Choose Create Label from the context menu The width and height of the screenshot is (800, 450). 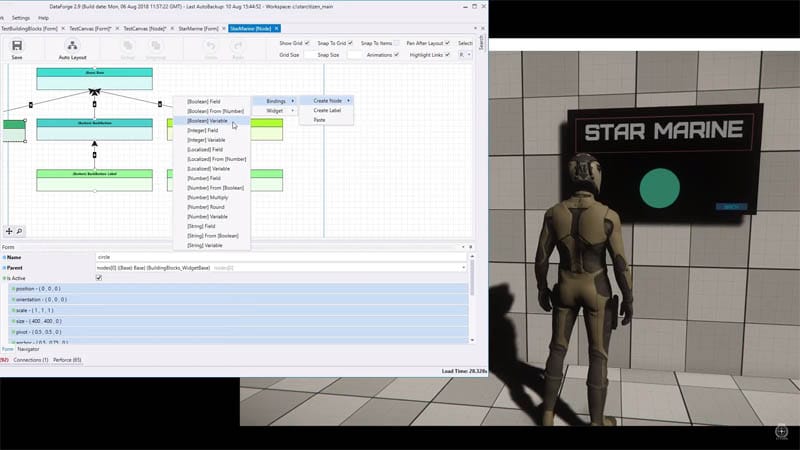coord(327,110)
